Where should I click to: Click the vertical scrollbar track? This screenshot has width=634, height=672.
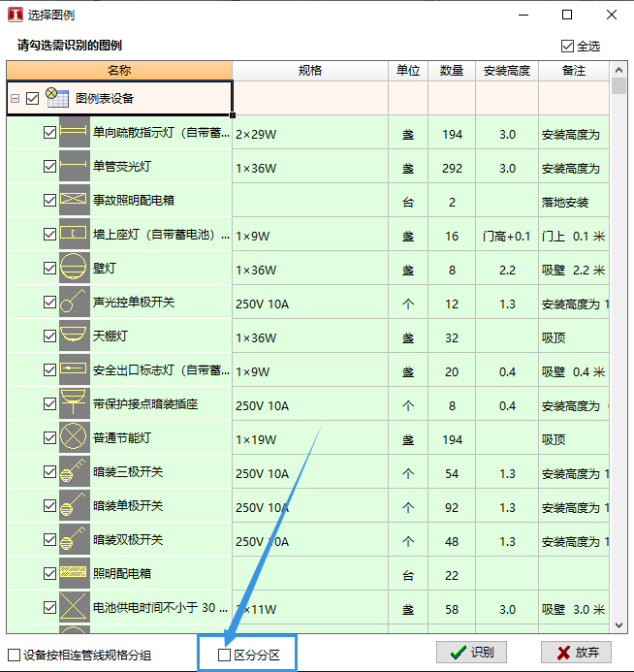click(618, 388)
